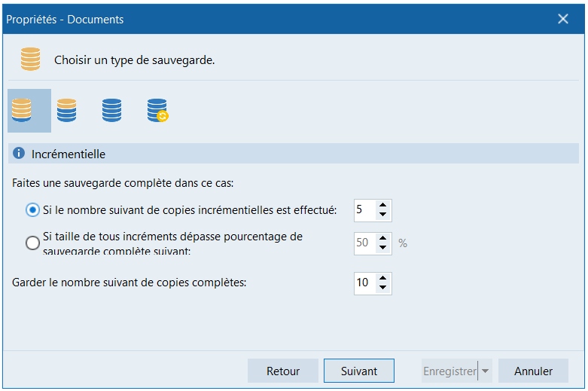This screenshot has width=588, height=391.
Task: Select the half-orange half-blue backup type icon
Action: 67,111
